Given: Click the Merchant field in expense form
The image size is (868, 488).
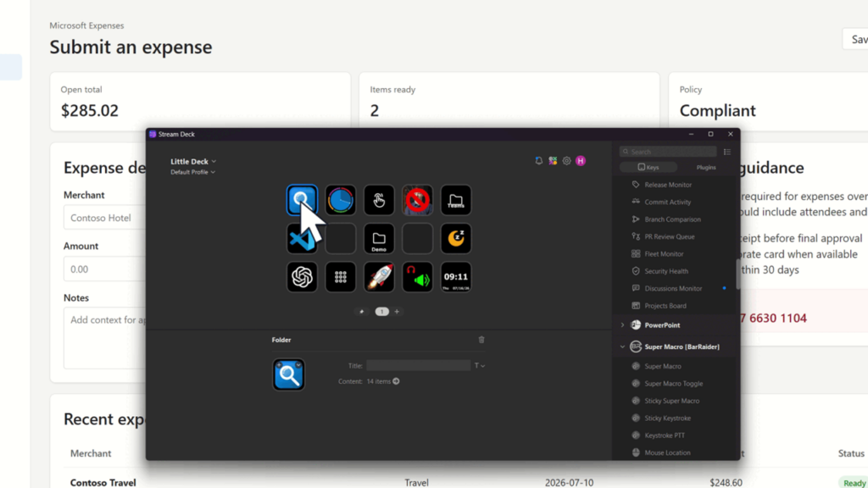Looking at the screenshot, I should 104,218.
